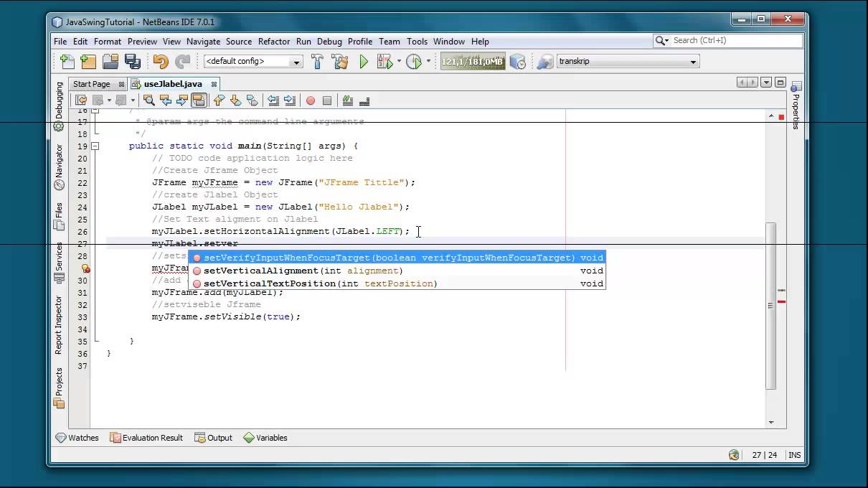Open the File menu
The image size is (868, 488).
pos(60,42)
